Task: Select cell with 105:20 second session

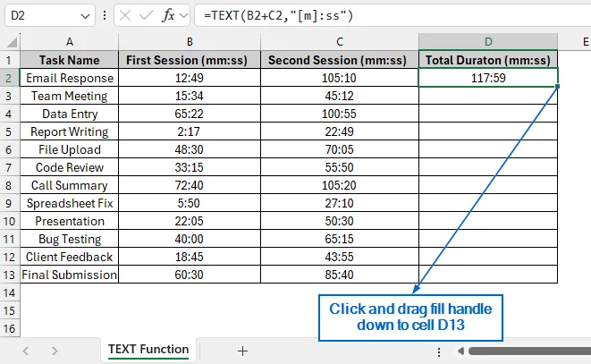Action: click(340, 185)
